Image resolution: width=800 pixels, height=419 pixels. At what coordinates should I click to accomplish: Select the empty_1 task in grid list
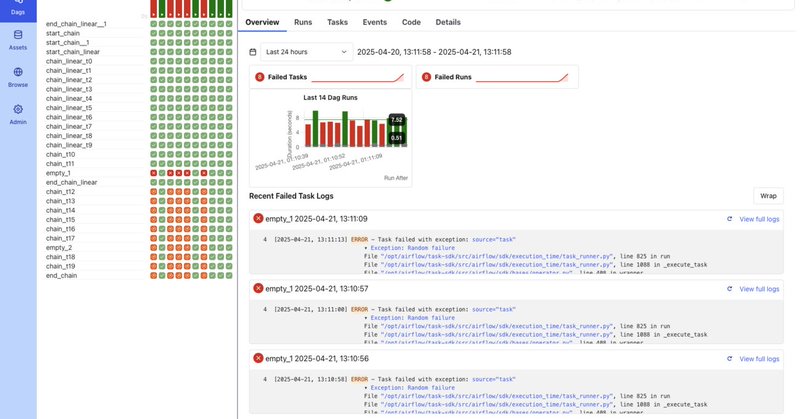point(56,173)
